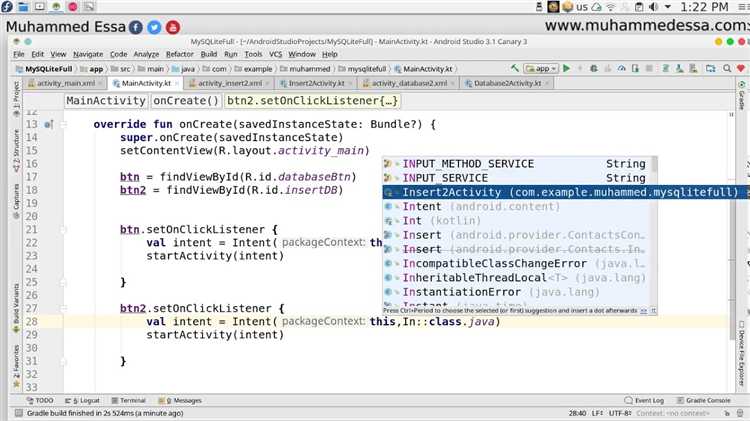Collapse btn2.setOnClickListener fold on line 27

(63, 309)
